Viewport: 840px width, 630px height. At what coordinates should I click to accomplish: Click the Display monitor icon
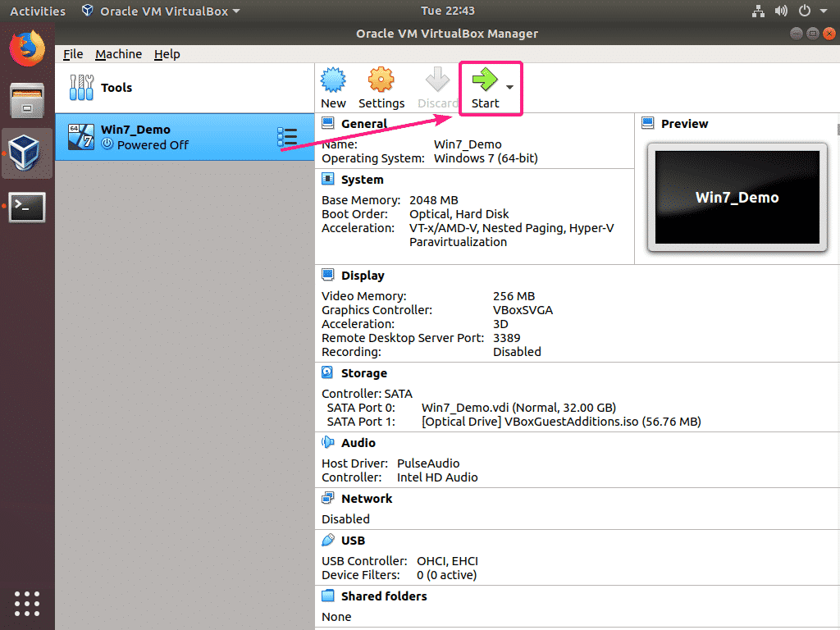[x=327, y=275]
